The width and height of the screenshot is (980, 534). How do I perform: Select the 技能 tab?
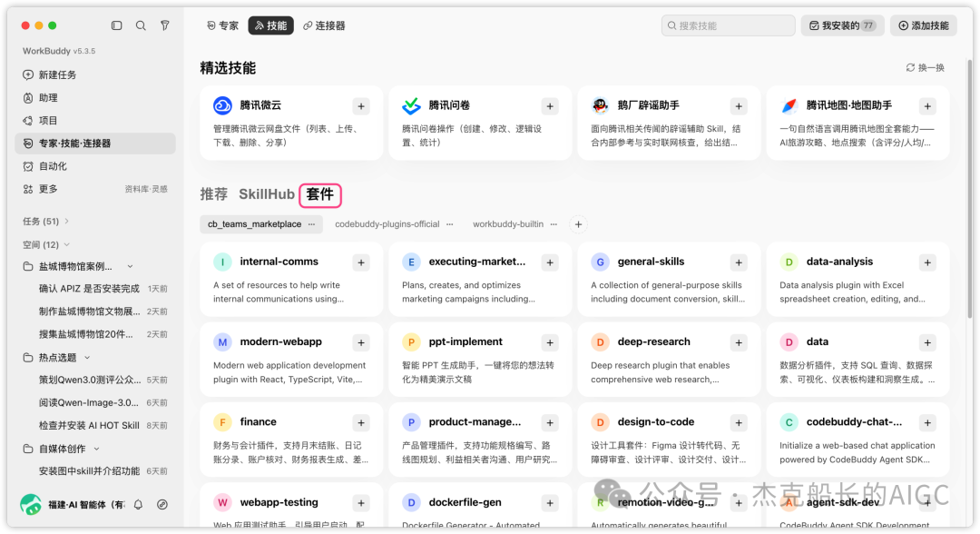(x=270, y=25)
